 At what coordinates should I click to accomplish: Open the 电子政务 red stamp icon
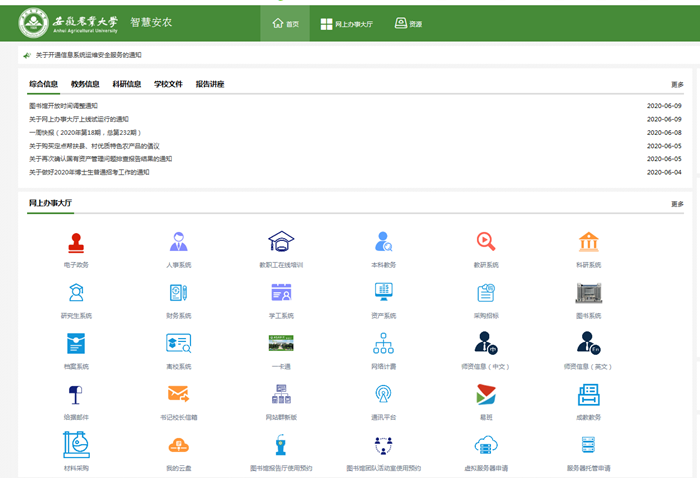point(76,242)
